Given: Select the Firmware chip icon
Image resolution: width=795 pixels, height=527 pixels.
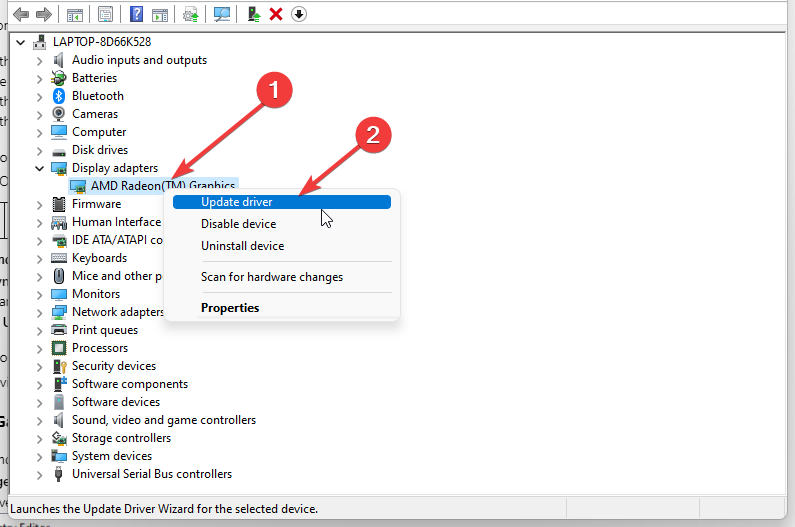Looking at the screenshot, I should (x=59, y=204).
